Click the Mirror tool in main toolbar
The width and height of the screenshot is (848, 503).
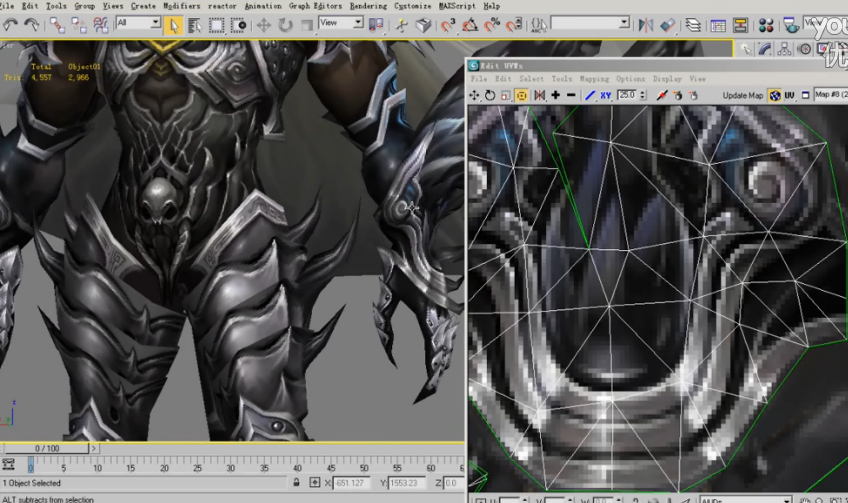tap(646, 25)
